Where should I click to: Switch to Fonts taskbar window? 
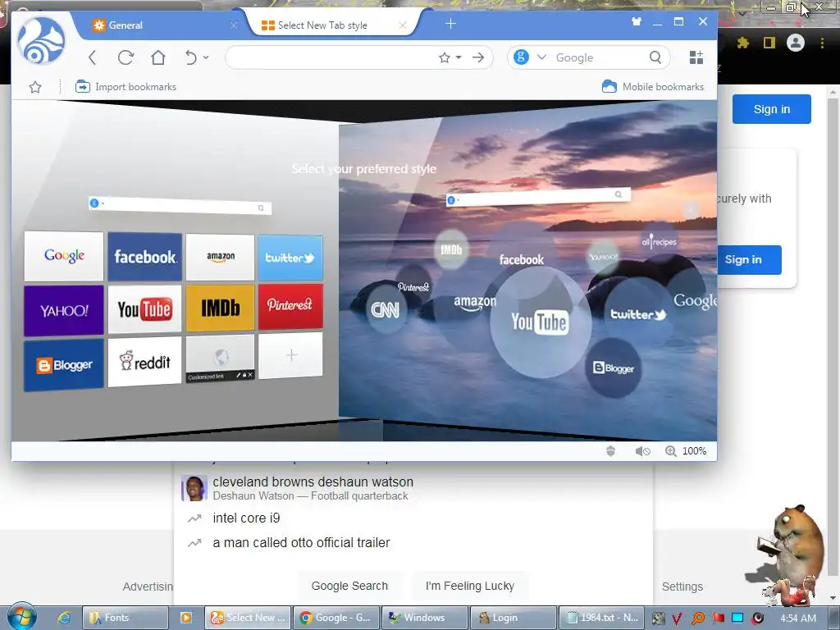coord(126,618)
